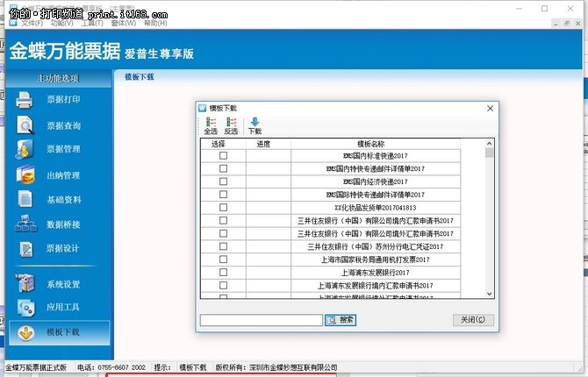
Task: Open 票据查询 magnifier icon in sidebar
Action: (25, 125)
